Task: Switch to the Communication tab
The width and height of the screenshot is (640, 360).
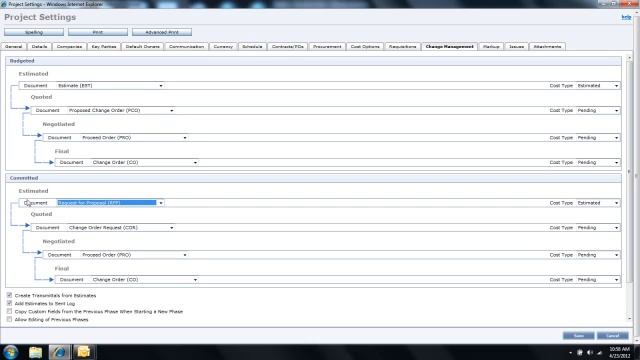Action: (187, 47)
